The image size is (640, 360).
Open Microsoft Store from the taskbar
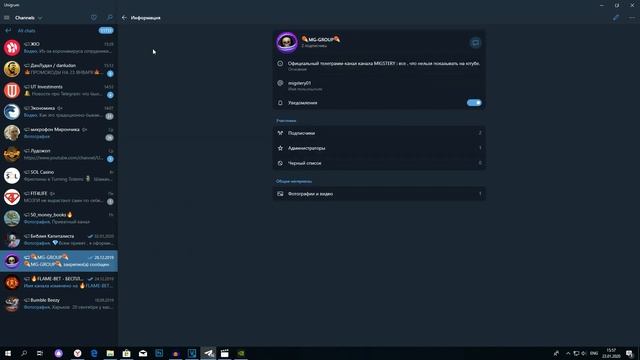point(127,353)
